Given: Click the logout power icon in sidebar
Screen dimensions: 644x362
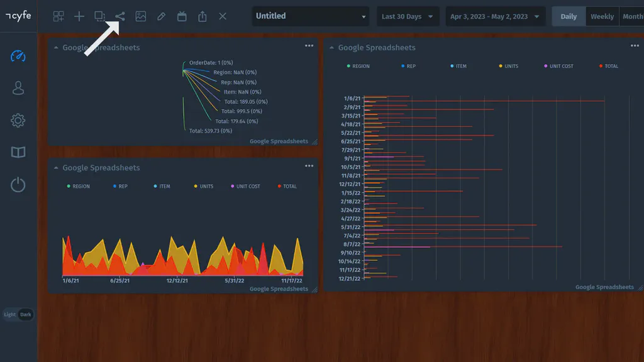Looking at the screenshot, I should click(x=18, y=184).
